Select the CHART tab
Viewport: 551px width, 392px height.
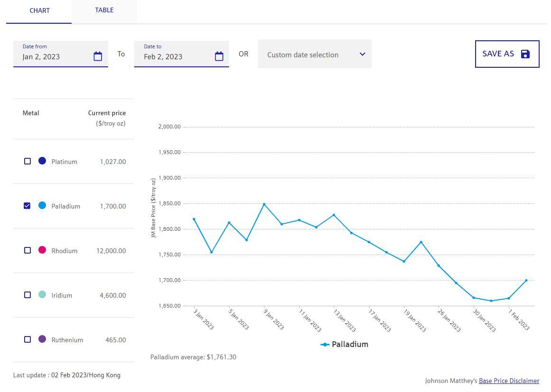pyautogui.click(x=39, y=10)
